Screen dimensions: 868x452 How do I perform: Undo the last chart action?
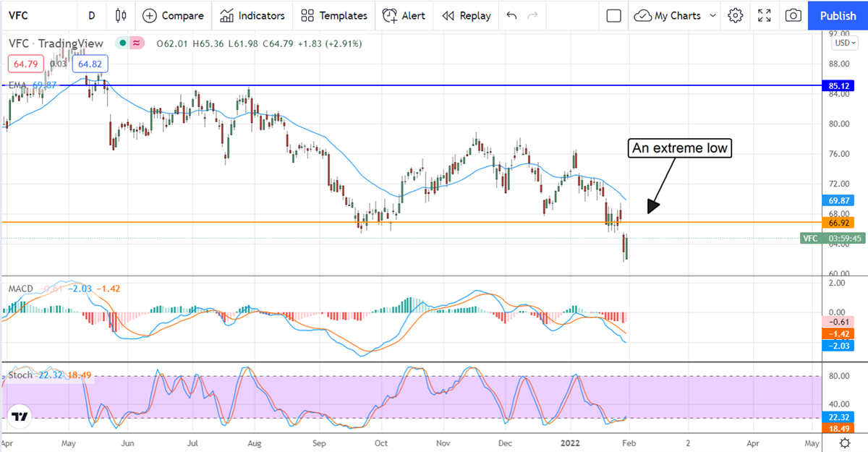click(x=512, y=15)
